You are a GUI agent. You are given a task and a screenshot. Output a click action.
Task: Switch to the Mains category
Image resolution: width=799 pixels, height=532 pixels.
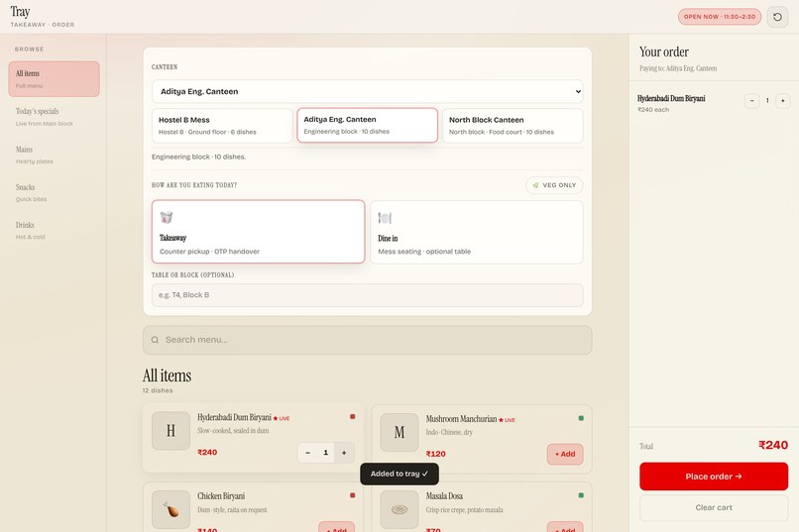pyautogui.click(x=54, y=155)
